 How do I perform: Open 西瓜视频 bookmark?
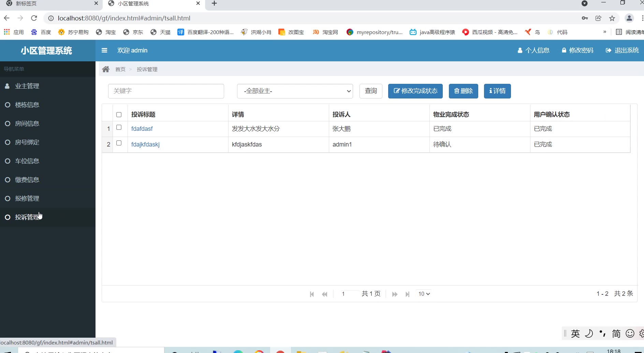click(x=490, y=32)
